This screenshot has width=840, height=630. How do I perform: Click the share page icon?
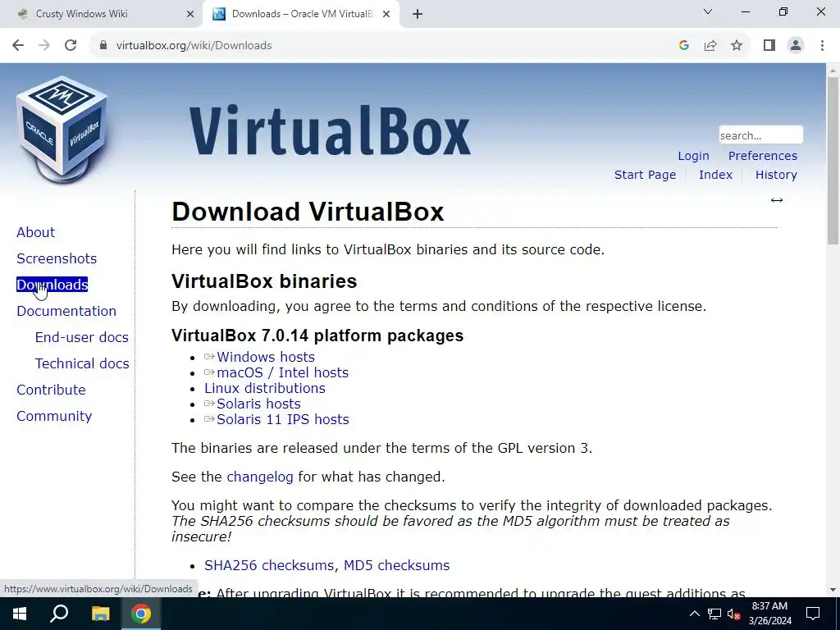(x=710, y=46)
